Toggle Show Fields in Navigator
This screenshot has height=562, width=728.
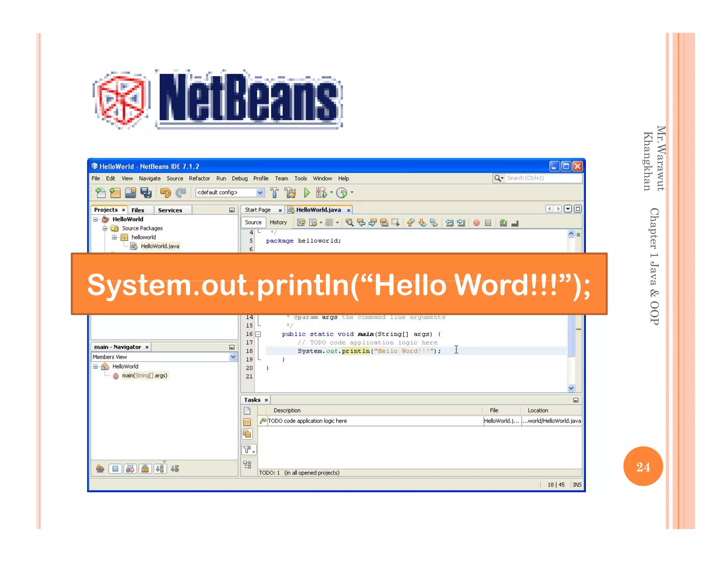point(115,469)
